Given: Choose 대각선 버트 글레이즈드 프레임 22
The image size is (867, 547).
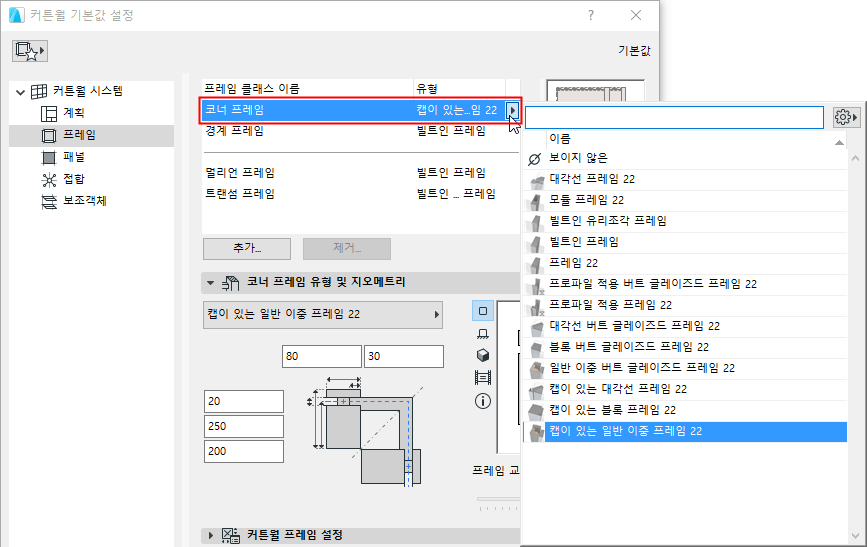Looking at the screenshot, I should 685,326.
